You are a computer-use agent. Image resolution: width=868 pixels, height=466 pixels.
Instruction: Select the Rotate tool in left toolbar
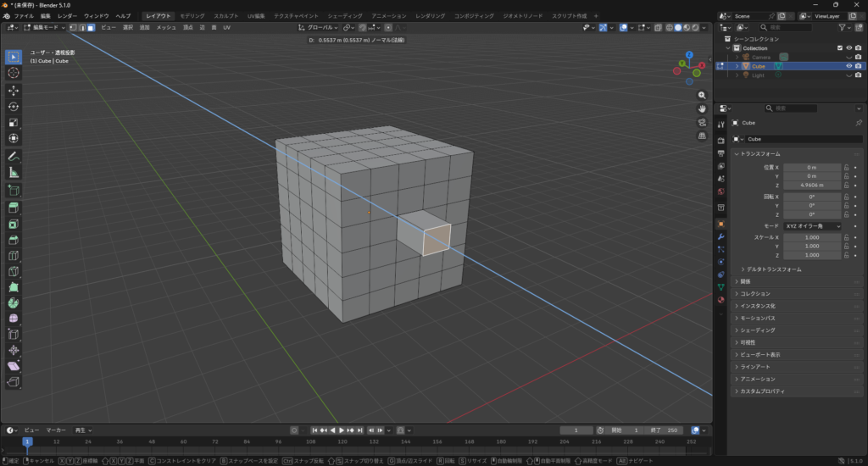[14, 106]
